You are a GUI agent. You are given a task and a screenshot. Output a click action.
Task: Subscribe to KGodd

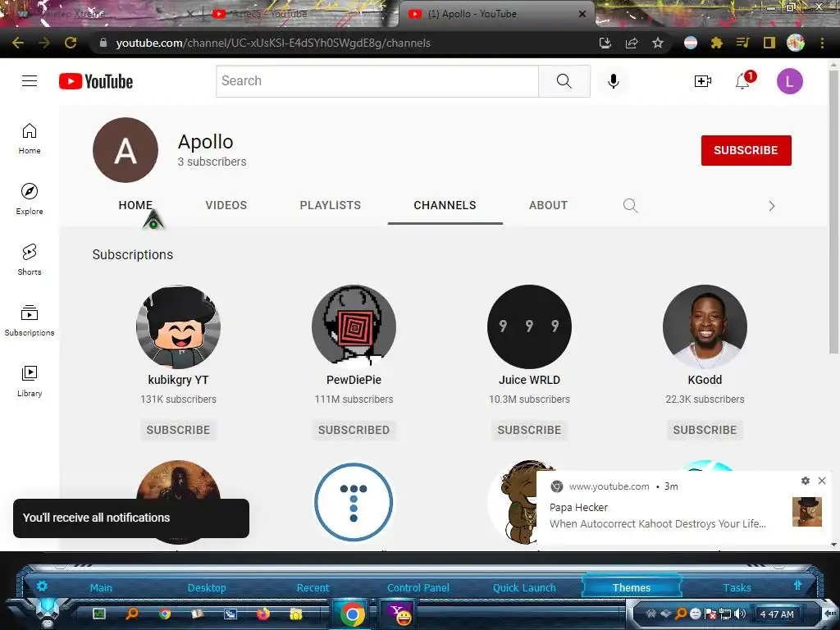click(705, 430)
